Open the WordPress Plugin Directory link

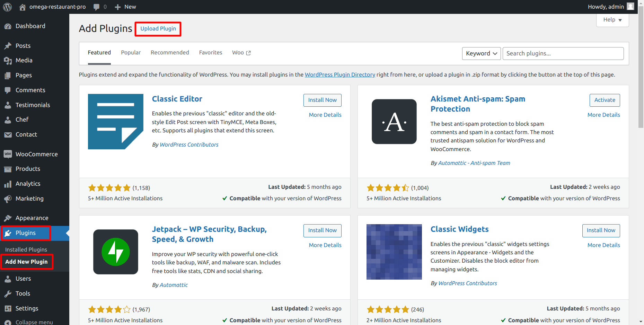[x=340, y=75]
